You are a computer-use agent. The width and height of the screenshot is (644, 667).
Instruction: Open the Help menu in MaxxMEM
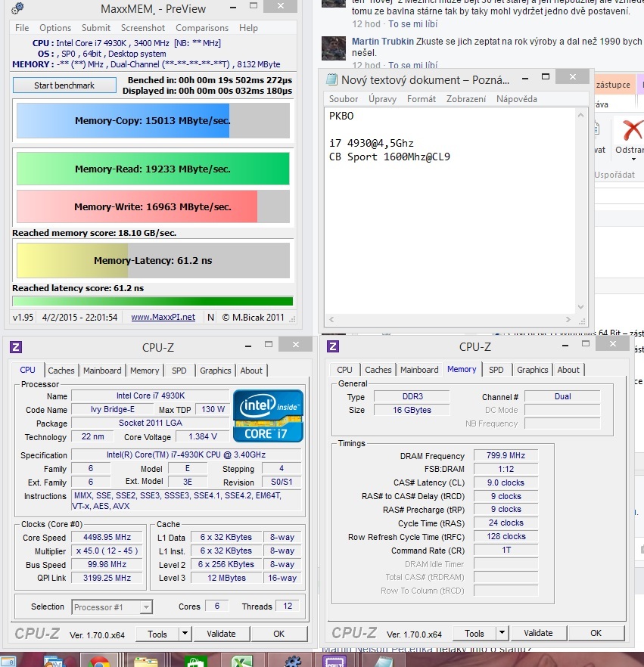click(x=248, y=28)
